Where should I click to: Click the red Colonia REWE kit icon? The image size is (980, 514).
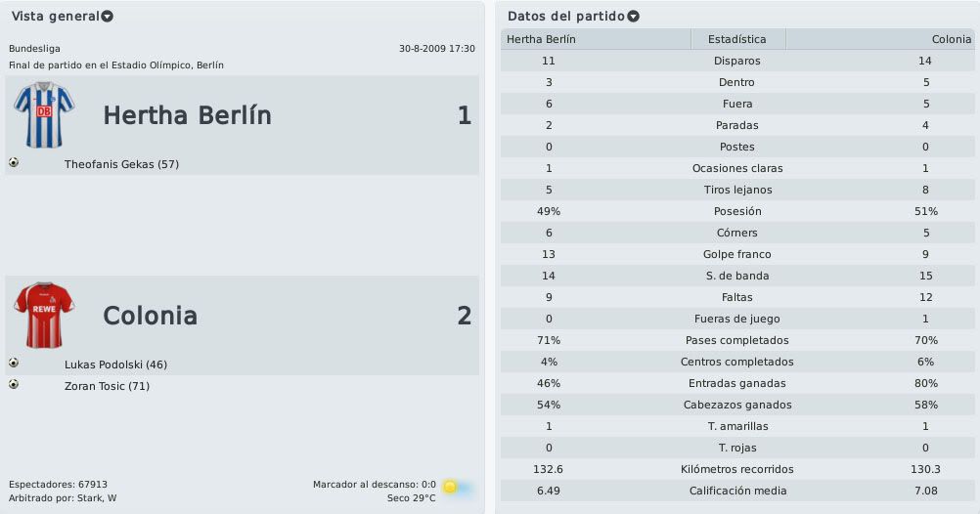pos(44,316)
